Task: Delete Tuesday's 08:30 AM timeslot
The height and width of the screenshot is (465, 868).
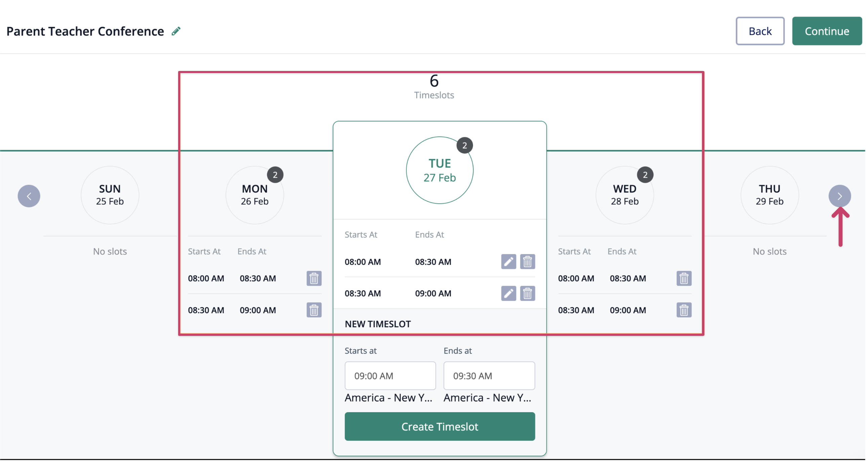Action: [x=527, y=293]
